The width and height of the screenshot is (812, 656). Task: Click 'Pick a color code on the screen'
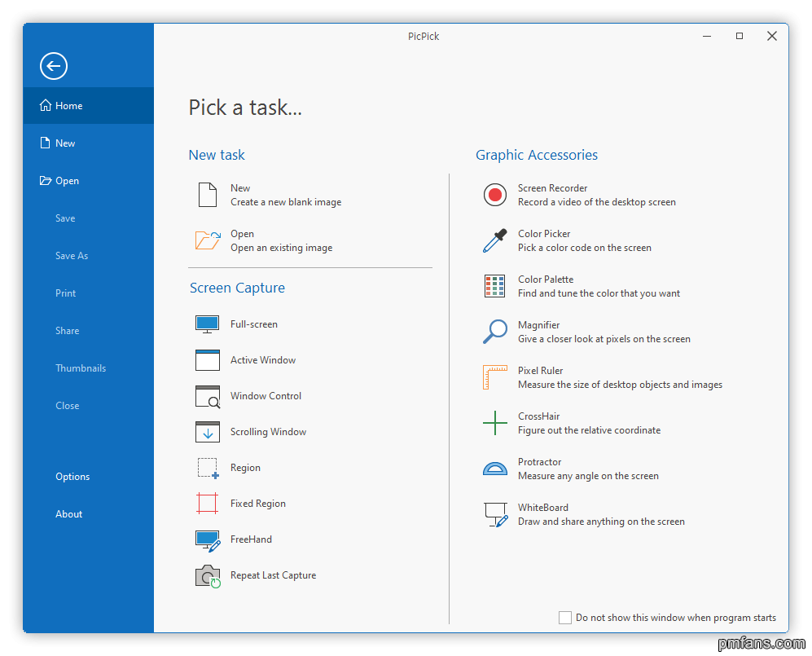tap(585, 248)
